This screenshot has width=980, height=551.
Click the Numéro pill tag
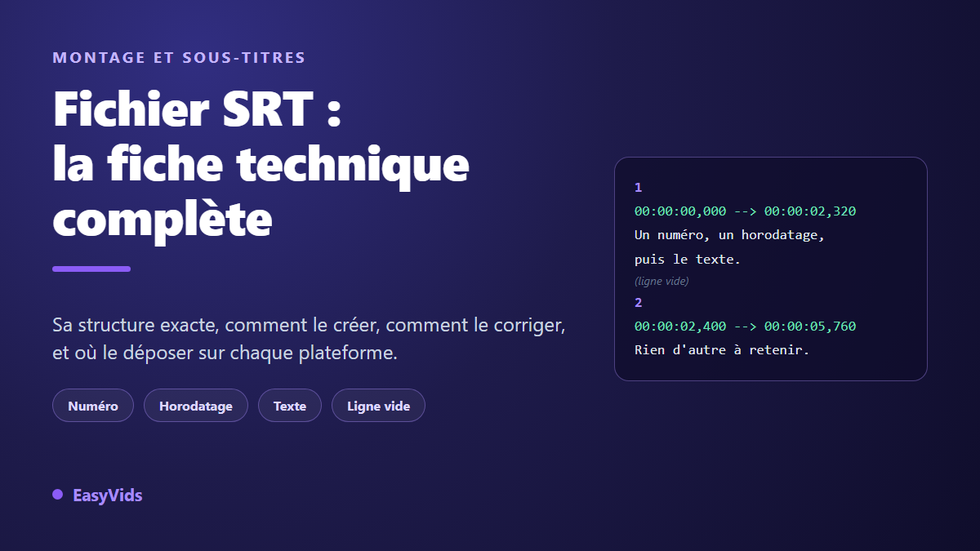point(93,406)
